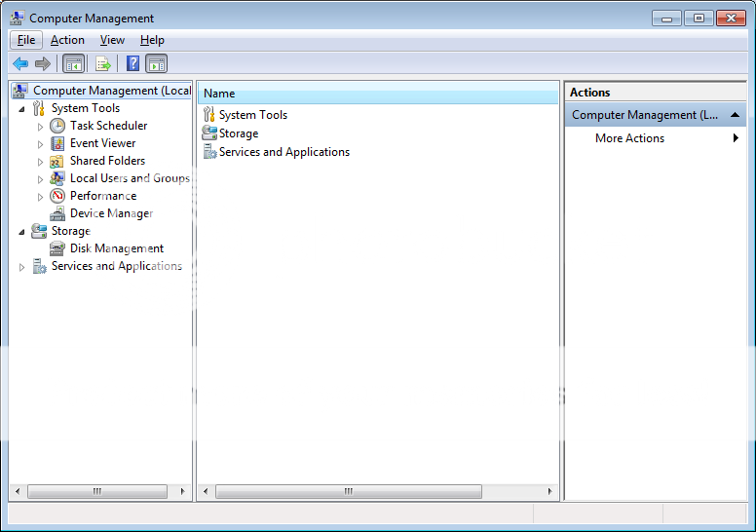
Task: Expand Services and Applications tree node
Action: (21, 267)
